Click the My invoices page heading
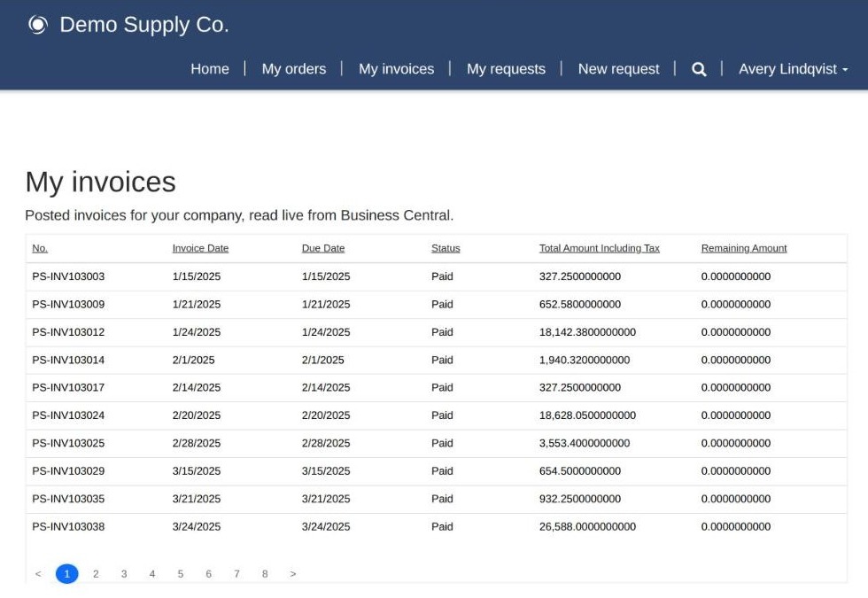Viewport: 868px width, 598px height. (101, 183)
